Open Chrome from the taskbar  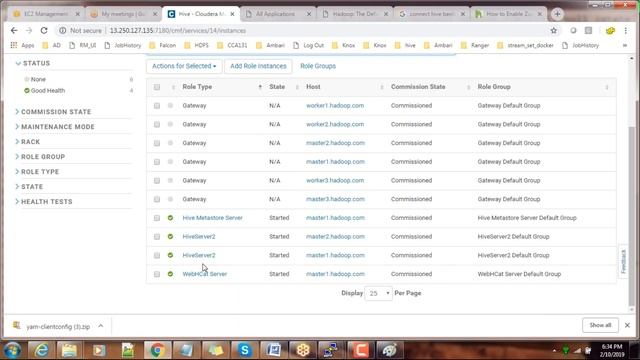tap(158, 350)
